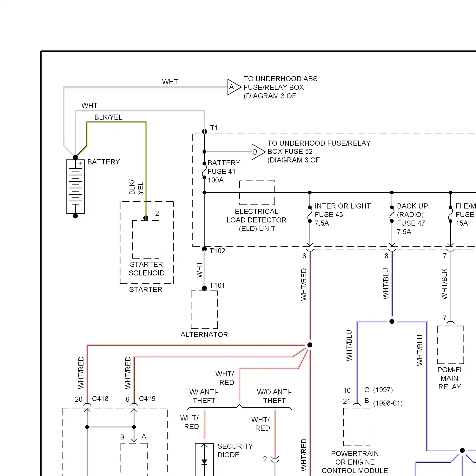The image size is (476, 476).
Task: Click the 'ELECTRICAL LOAD DETECTOR' text
Action: (x=256, y=216)
